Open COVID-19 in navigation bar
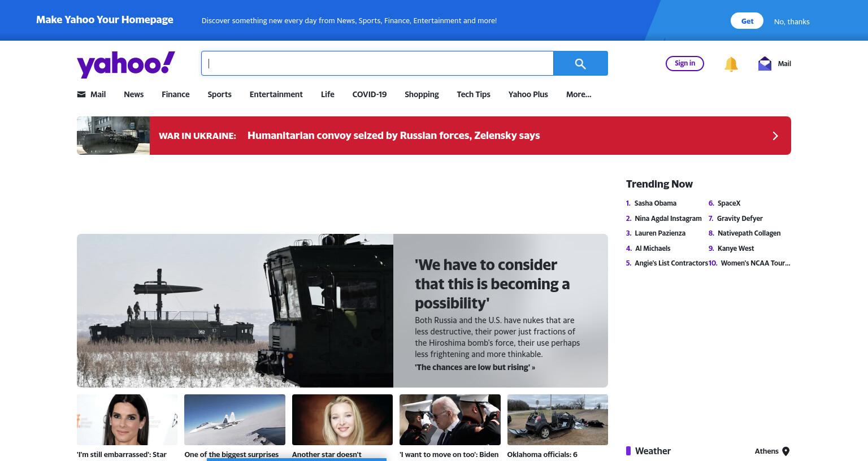The image size is (868, 461). click(x=370, y=94)
